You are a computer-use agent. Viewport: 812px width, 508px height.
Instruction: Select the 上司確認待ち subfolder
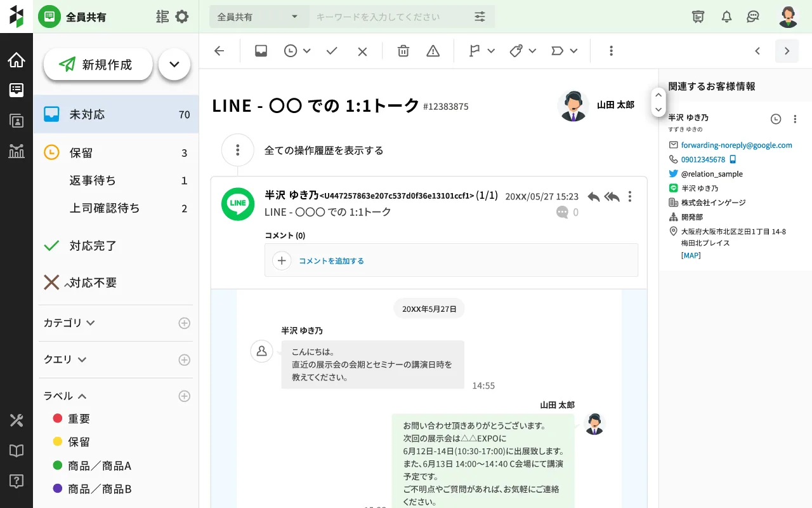116,208
